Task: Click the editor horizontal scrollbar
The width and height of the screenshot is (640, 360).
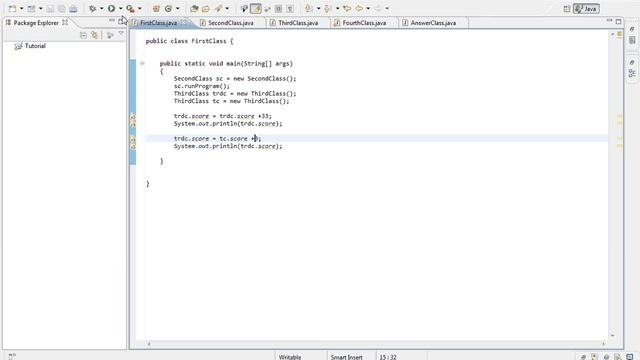Action: [376, 344]
